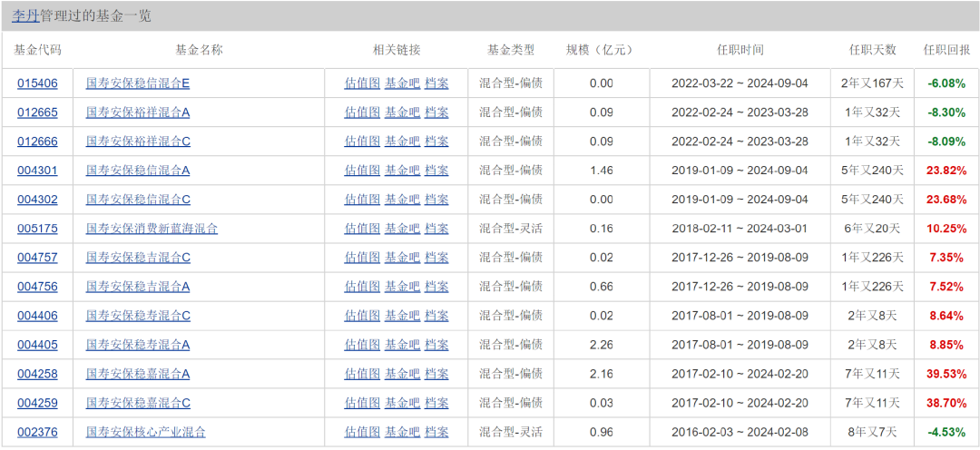Open 国寿安保稳寿混合C fund page

(138, 316)
